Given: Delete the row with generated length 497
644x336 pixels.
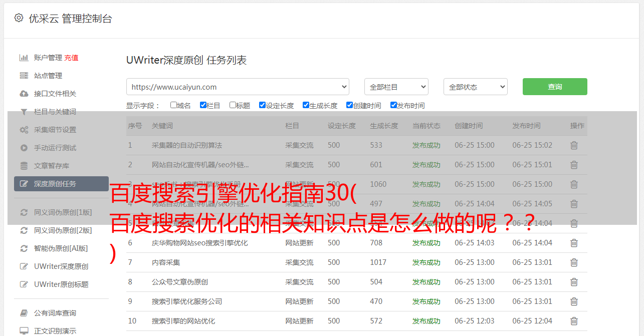Looking at the screenshot, I should click(x=574, y=204).
